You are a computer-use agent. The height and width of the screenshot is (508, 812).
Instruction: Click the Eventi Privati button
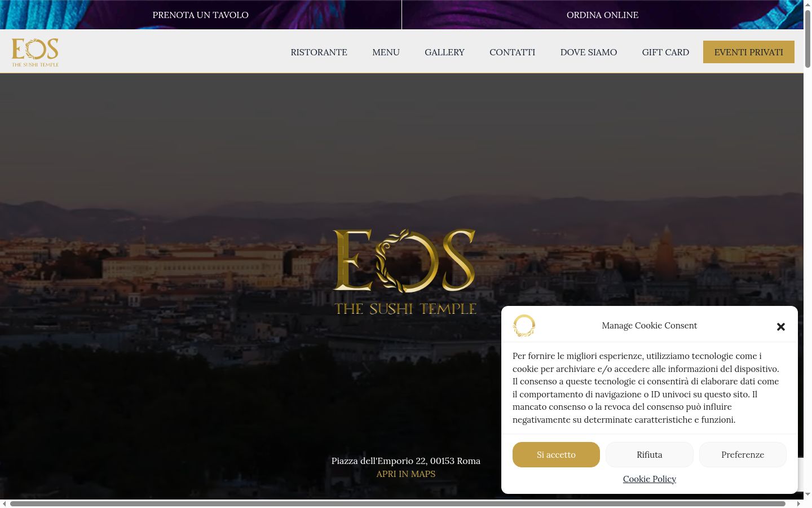pos(748,52)
